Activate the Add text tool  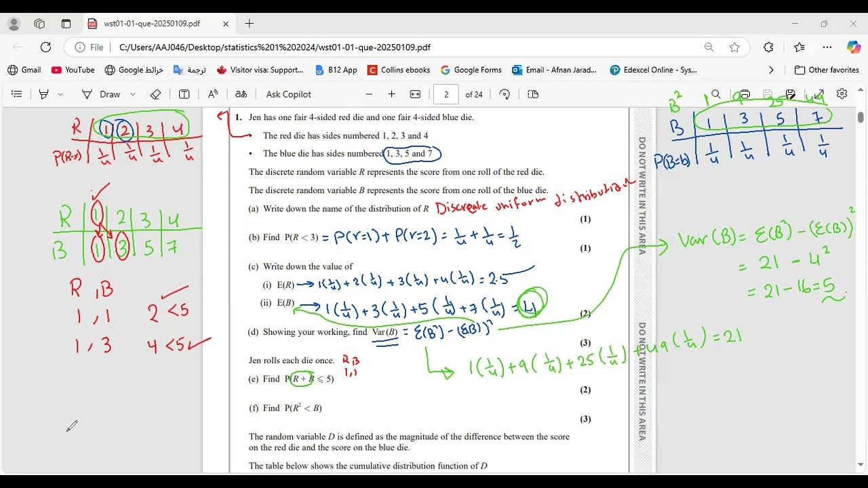click(x=184, y=94)
